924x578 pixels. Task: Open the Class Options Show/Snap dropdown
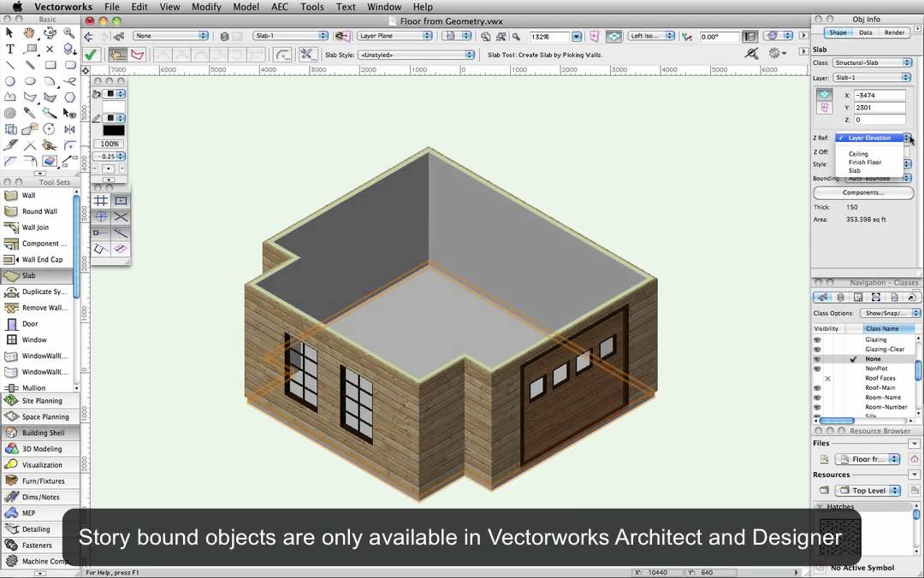889,313
